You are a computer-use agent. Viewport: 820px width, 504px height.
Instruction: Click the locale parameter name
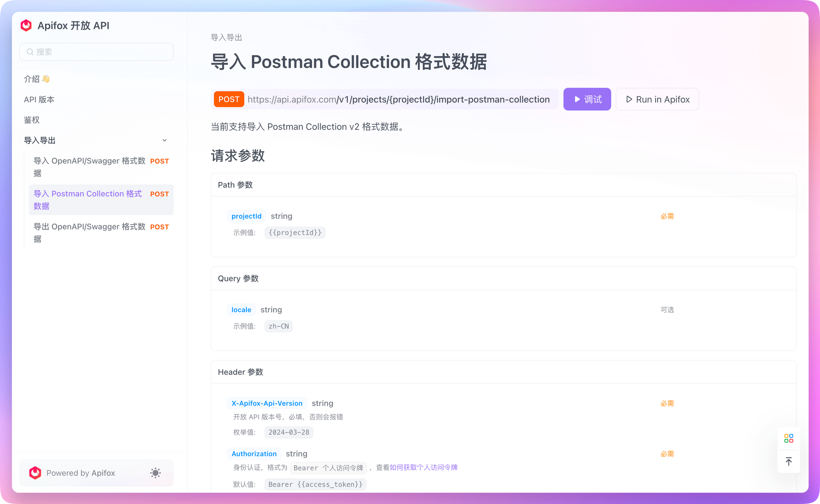pos(241,310)
